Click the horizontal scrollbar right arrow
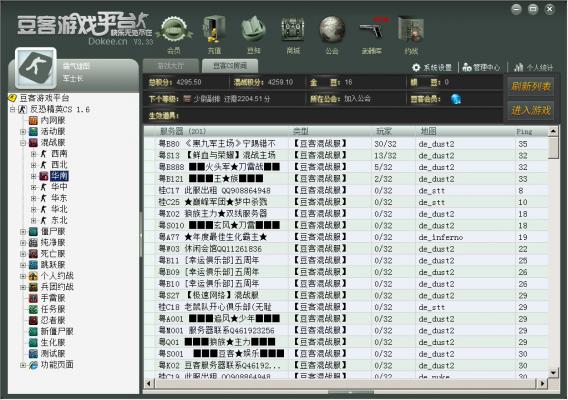Viewport: 568px width, 400px height. [x=542, y=383]
